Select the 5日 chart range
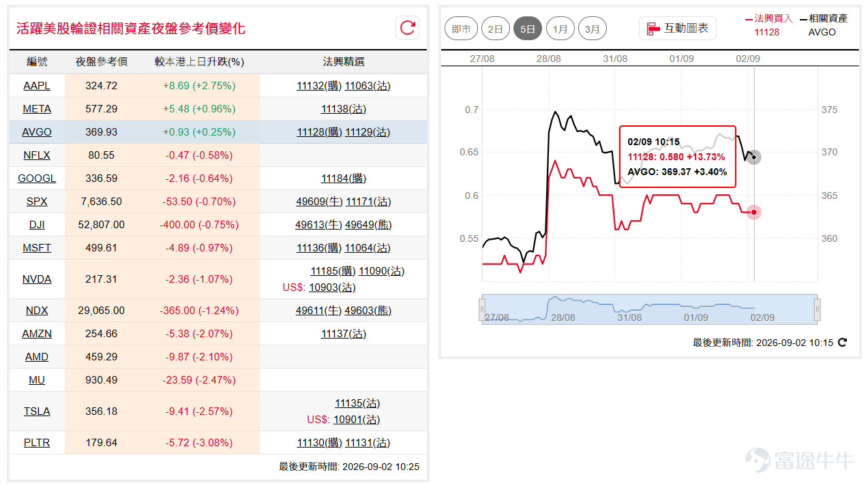The height and width of the screenshot is (485, 868). (528, 29)
